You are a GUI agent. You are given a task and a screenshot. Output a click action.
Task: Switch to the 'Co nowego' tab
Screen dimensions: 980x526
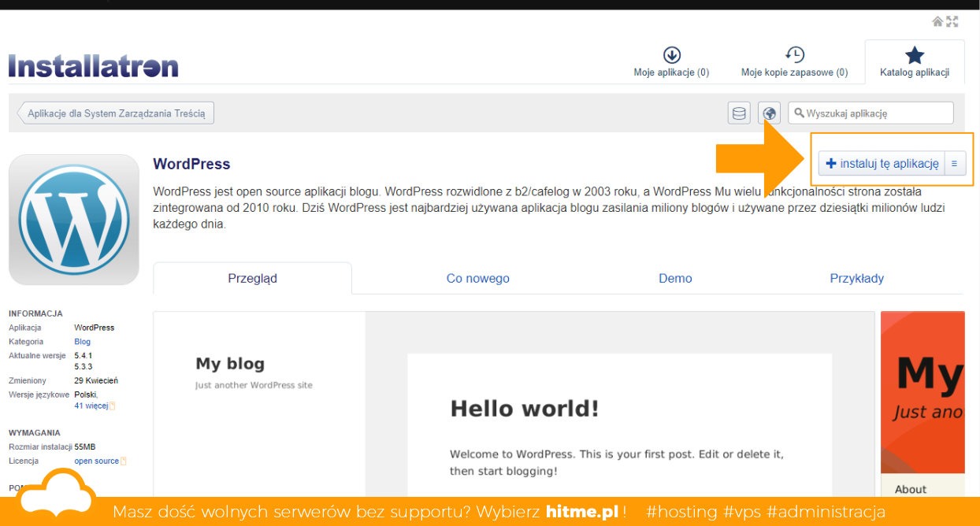477,278
